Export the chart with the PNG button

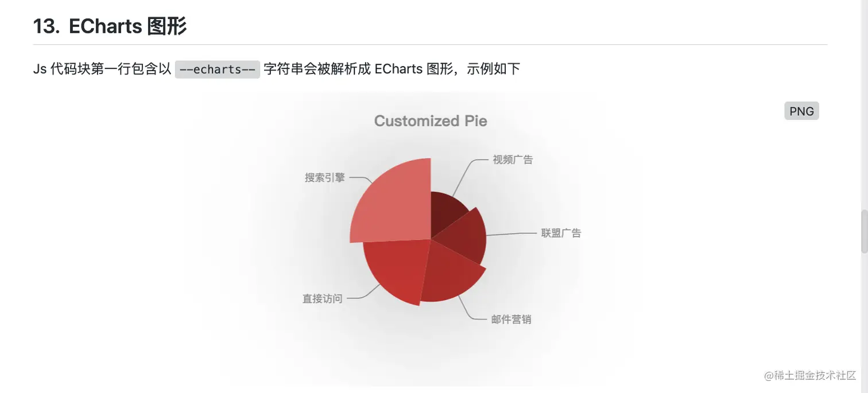[x=801, y=111]
